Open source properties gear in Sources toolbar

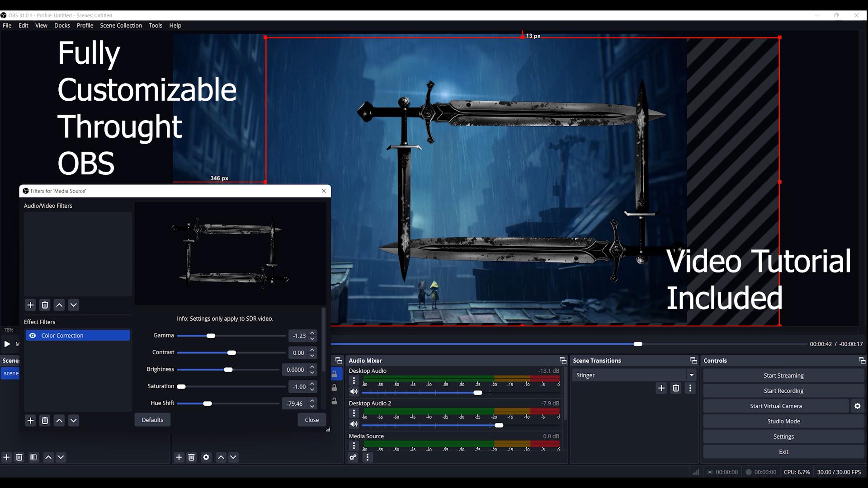click(206, 457)
